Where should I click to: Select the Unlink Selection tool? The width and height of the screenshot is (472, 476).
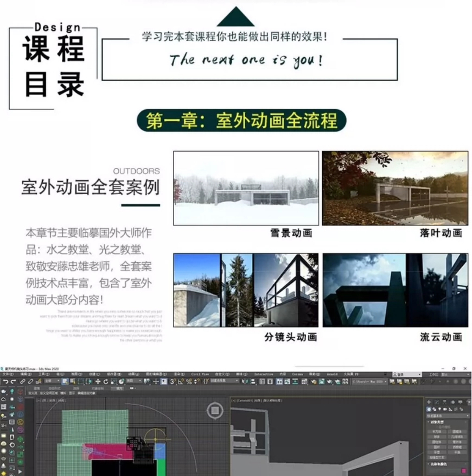[31, 381]
